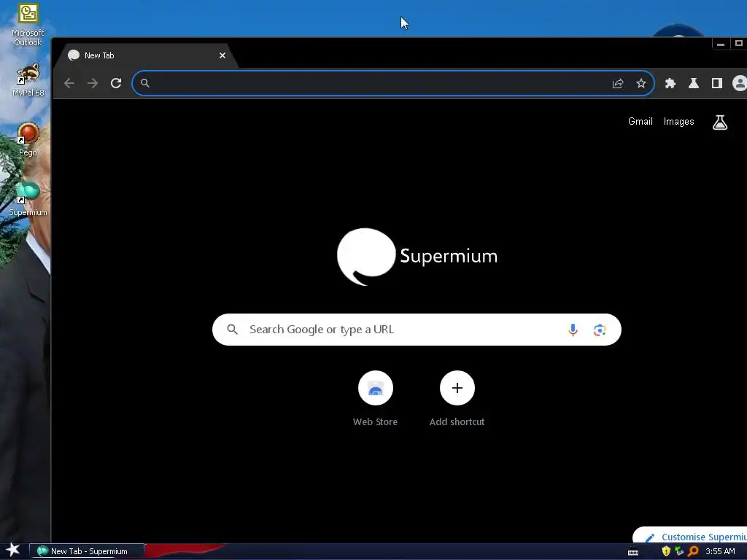Click the share page icon in address bar
This screenshot has width=747, height=560.
coord(618,83)
